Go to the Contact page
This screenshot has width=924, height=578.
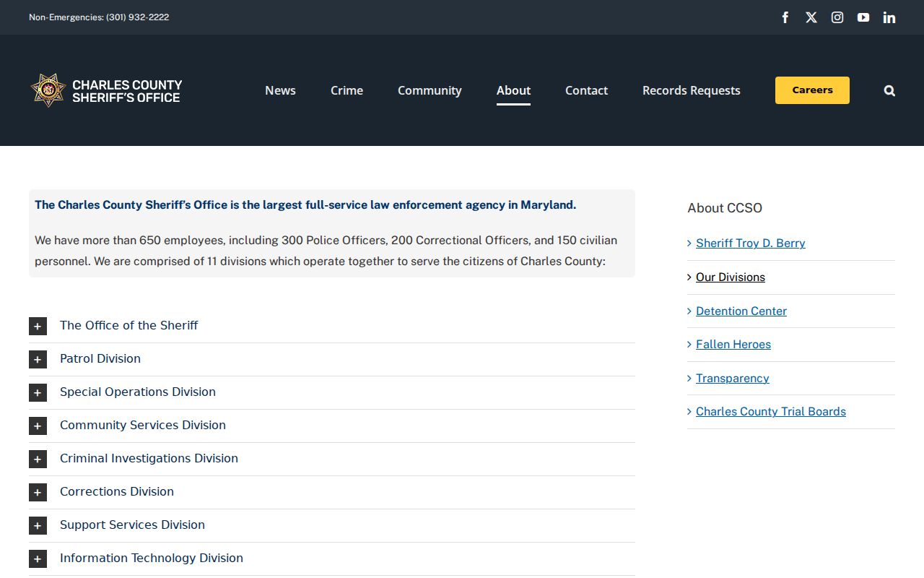tap(586, 90)
